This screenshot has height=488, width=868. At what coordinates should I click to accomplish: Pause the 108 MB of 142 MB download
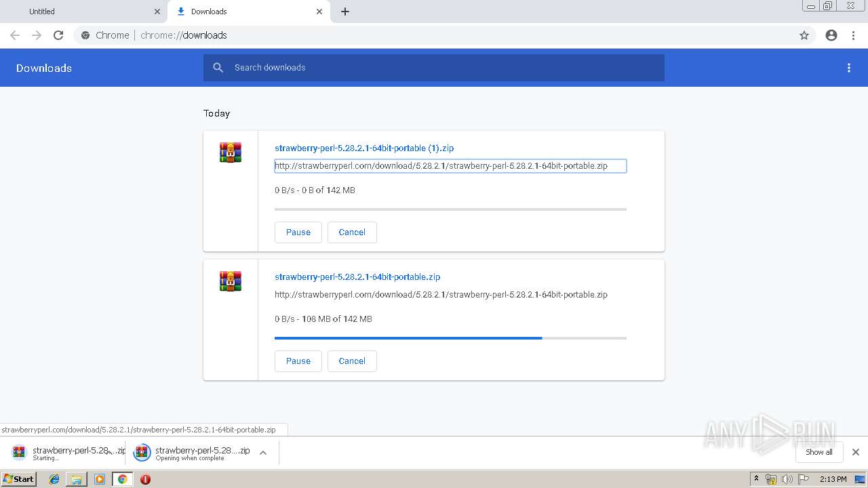pos(298,361)
